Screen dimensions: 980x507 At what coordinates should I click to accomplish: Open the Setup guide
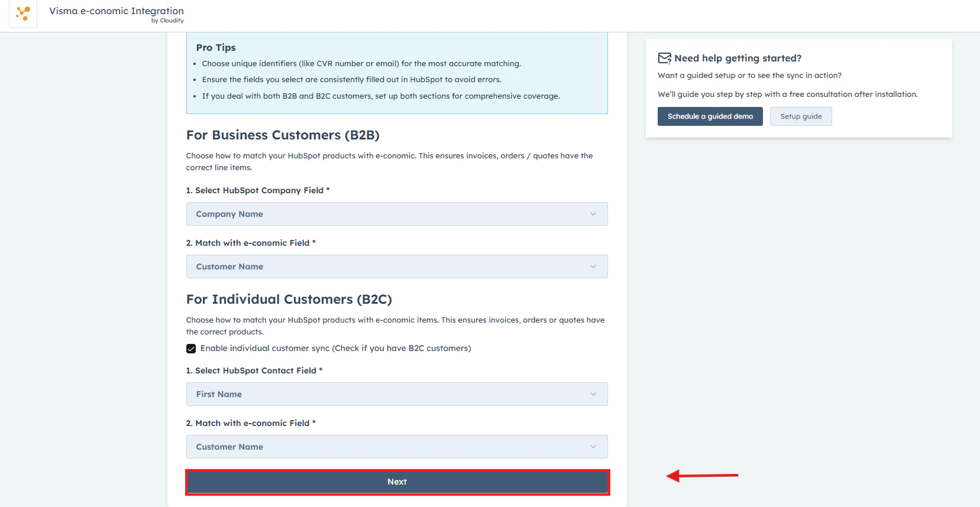point(801,116)
